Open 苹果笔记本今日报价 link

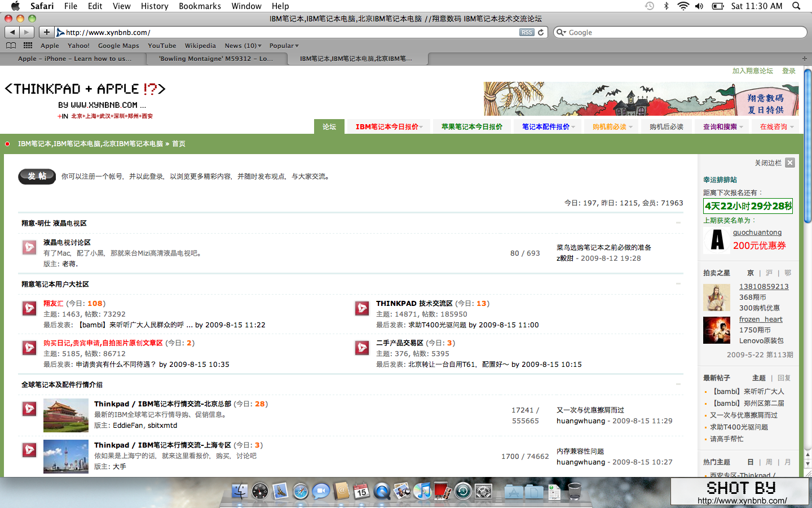point(471,126)
